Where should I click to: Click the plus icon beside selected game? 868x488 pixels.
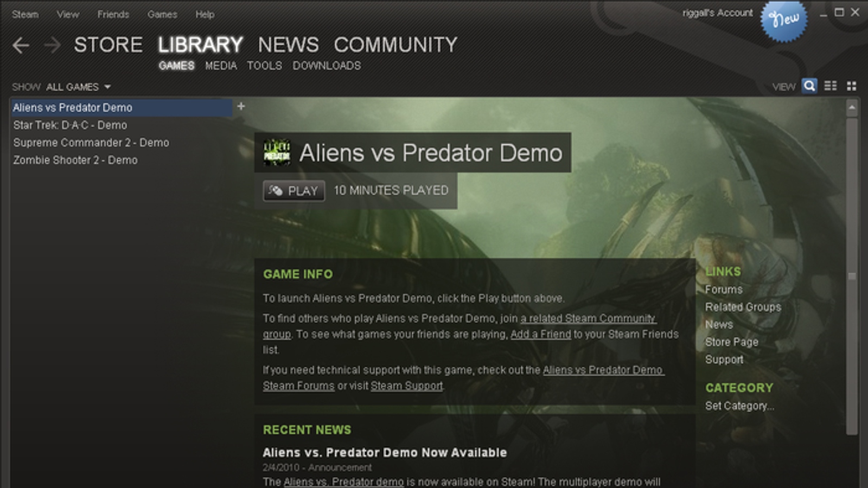(x=241, y=106)
